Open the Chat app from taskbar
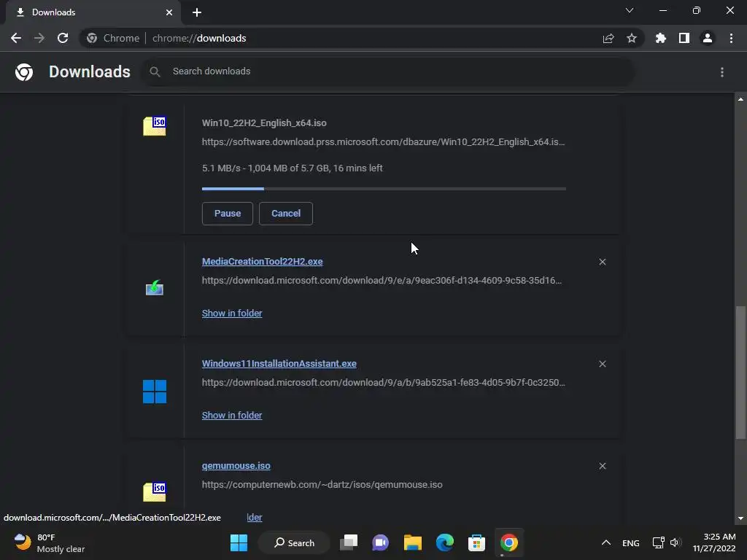 point(380,542)
